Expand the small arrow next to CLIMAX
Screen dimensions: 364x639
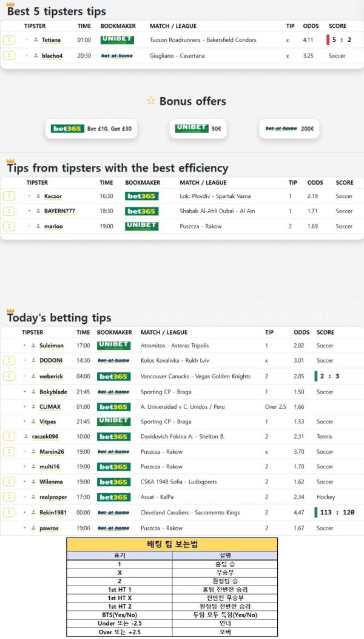point(25,407)
